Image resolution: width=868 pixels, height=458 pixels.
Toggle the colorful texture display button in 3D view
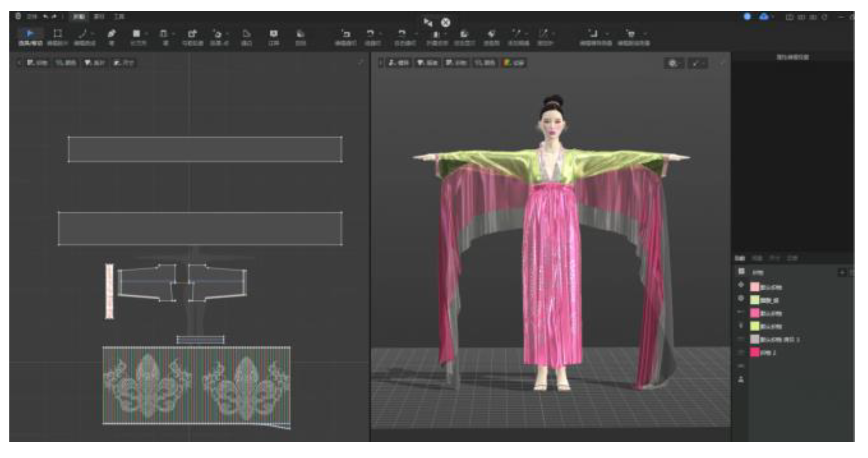(514, 63)
